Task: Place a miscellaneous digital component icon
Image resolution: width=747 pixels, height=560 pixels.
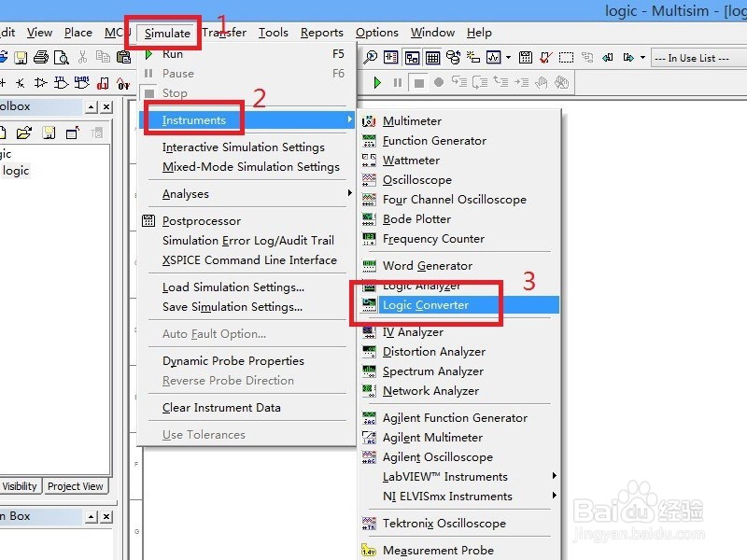Action: pos(103,84)
